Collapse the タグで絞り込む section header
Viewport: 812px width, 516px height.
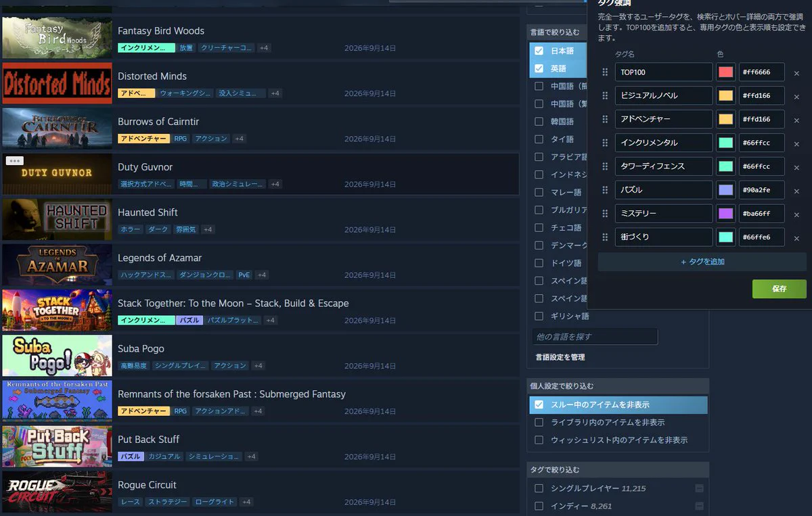point(618,469)
